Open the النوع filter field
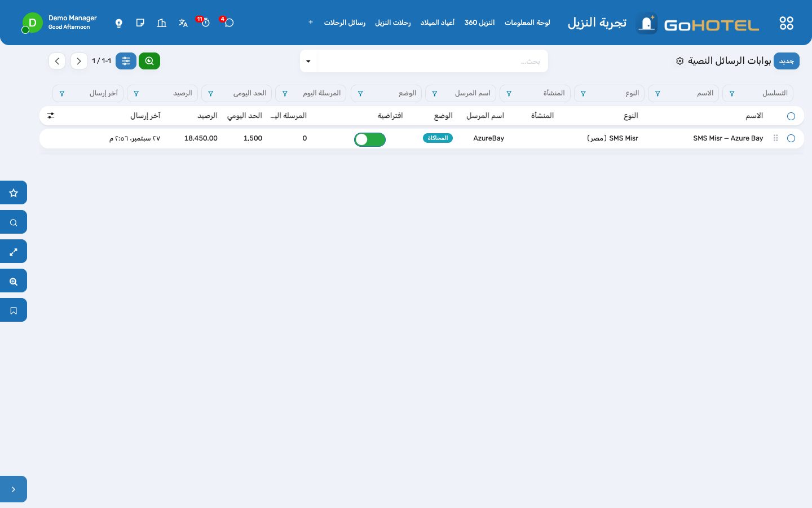Screen dimensions: 812x508 (610, 93)
